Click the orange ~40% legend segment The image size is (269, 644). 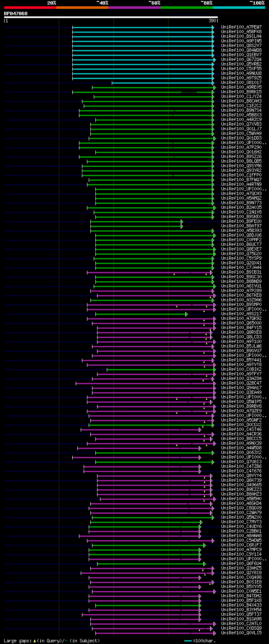pyautogui.click(x=82, y=7)
